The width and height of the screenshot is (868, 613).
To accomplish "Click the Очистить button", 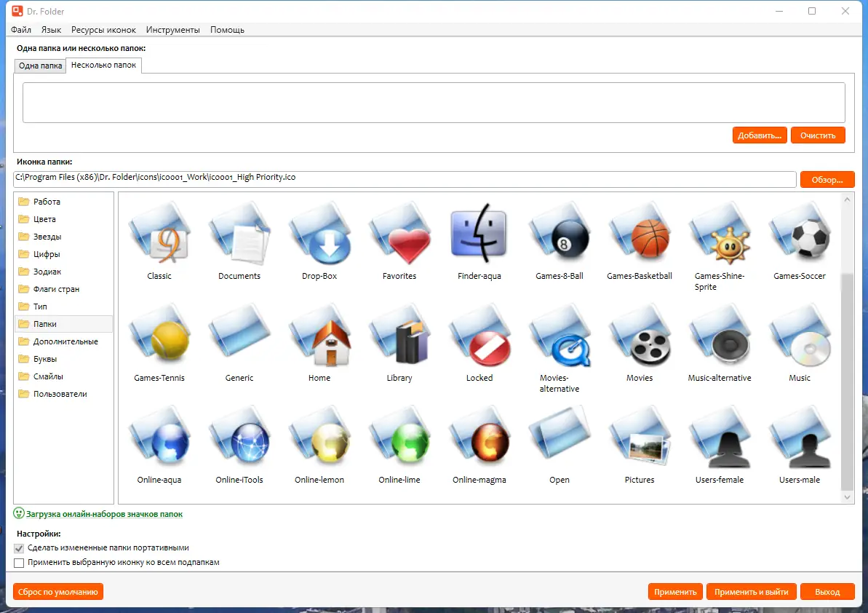I will (818, 135).
